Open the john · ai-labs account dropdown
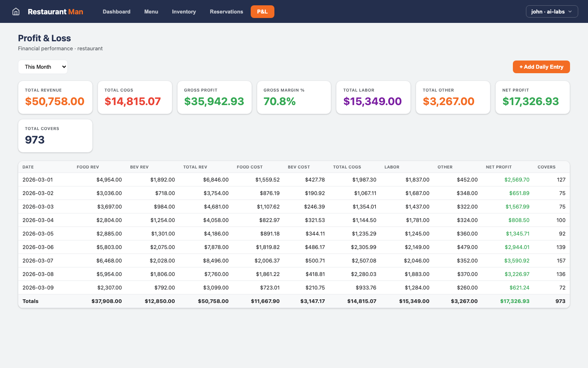588x368 pixels. [x=552, y=11]
